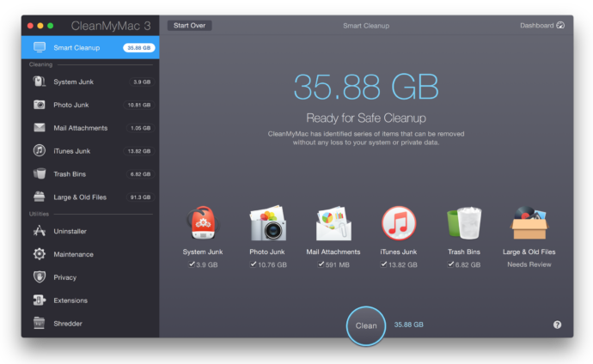Click the large Trash Bins icon
This screenshot has width=593, height=364.
464,223
